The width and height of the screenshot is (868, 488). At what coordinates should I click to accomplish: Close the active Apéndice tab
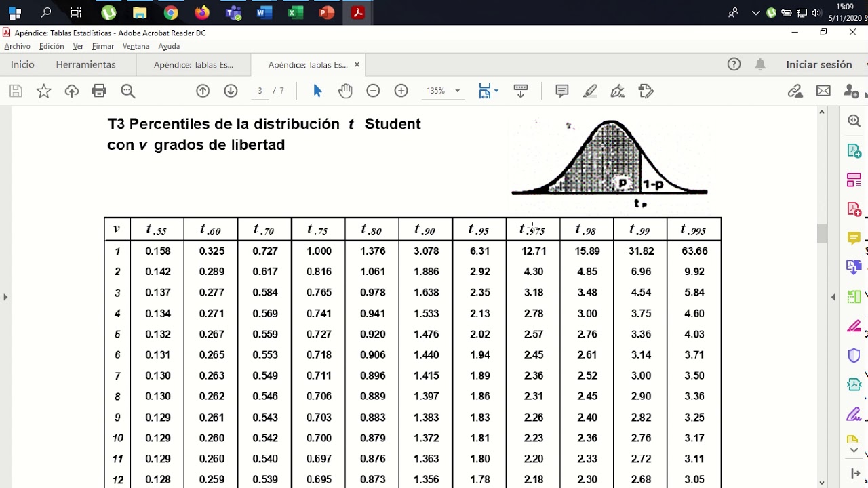coord(357,65)
